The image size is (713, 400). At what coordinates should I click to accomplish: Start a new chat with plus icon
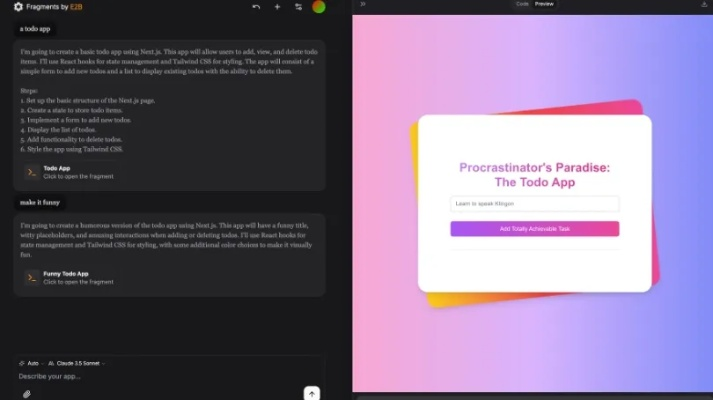[277, 7]
